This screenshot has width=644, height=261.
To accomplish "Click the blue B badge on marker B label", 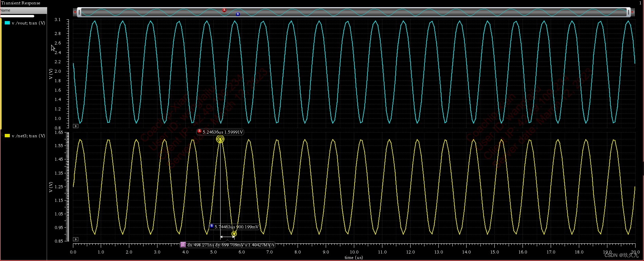I will coord(212,226).
